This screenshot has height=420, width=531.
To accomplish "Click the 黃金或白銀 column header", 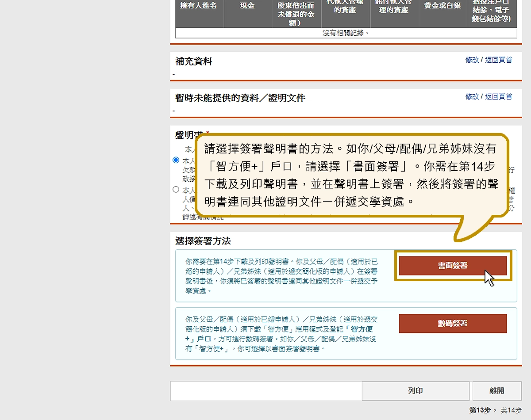I will click(x=442, y=6).
